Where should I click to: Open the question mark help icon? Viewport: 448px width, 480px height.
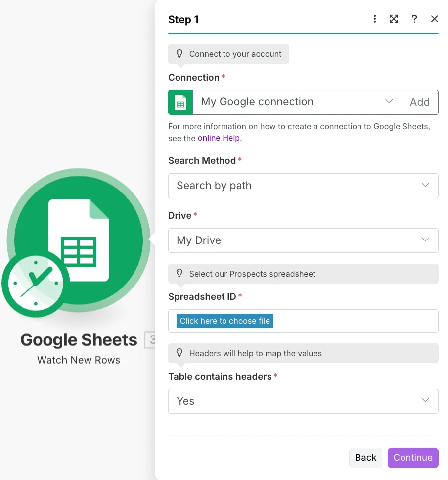(414, 19)
